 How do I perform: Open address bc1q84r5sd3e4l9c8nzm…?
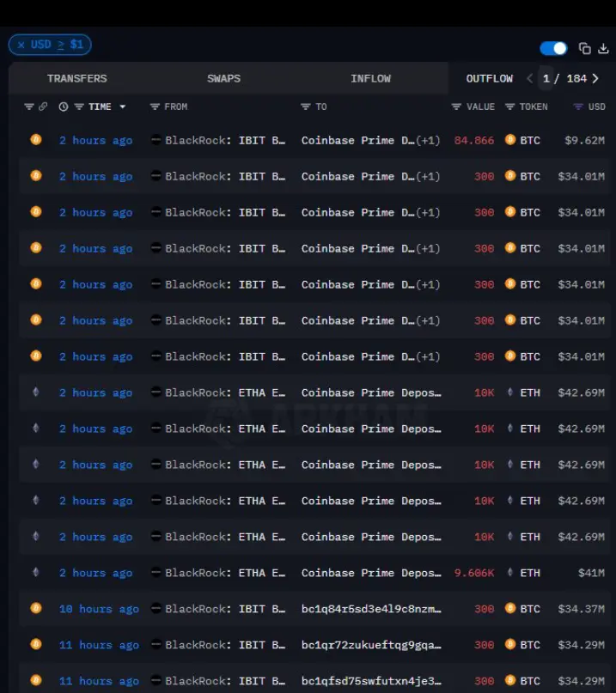pos(371,609)
